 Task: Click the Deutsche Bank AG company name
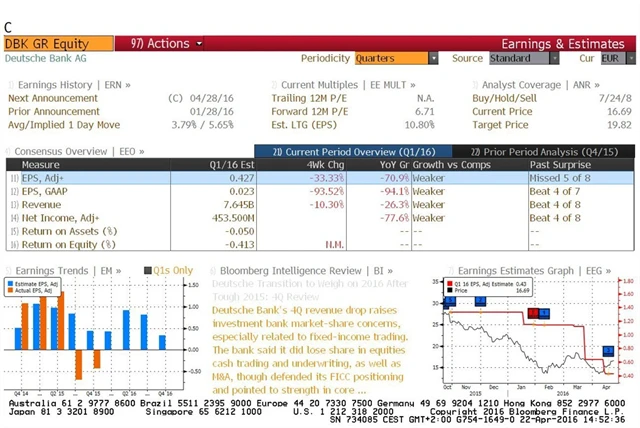click(x=46, y=58)
